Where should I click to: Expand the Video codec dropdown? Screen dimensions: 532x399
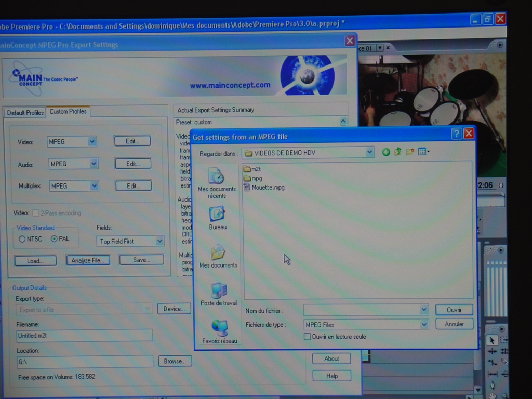[92, 141]
